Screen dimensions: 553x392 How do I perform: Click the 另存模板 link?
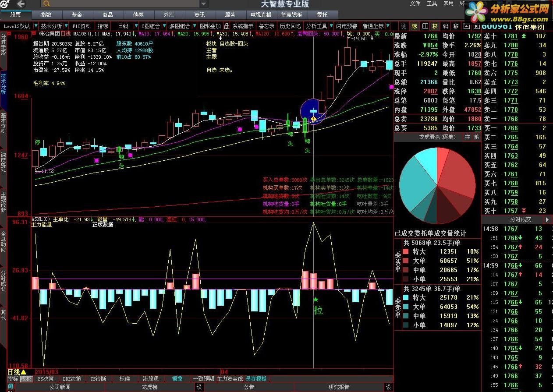click(x=256, y=379)
